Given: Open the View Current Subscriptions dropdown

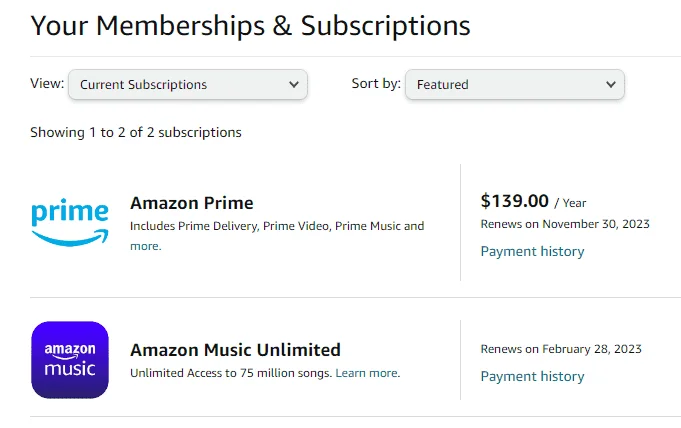Looking at the screenshot, I should coord(188,84).
